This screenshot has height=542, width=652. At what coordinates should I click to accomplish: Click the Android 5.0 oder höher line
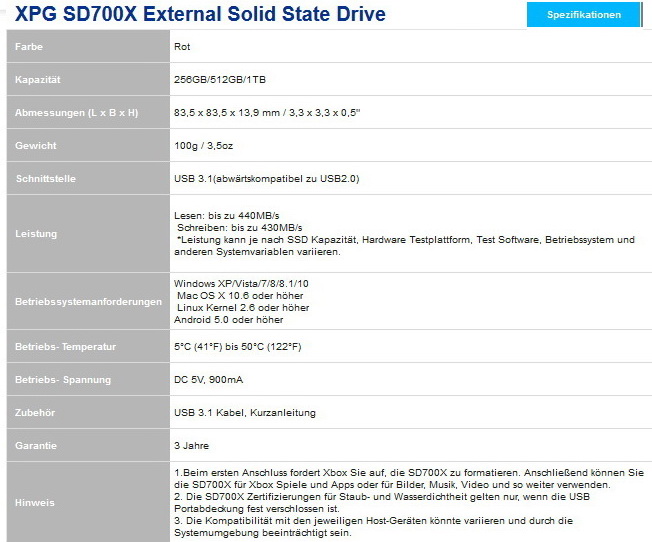tap(228, 320)
